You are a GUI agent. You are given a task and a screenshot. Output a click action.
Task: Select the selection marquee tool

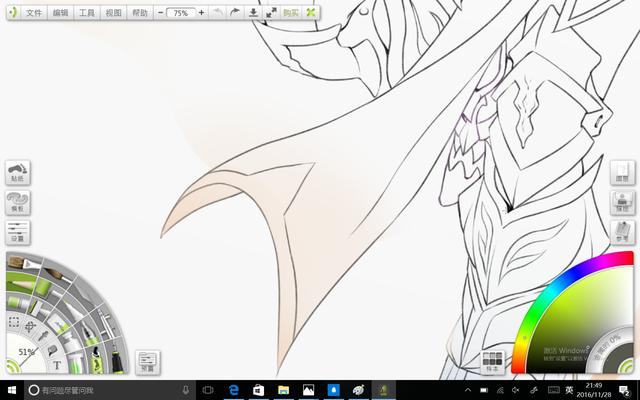point(14,322)
